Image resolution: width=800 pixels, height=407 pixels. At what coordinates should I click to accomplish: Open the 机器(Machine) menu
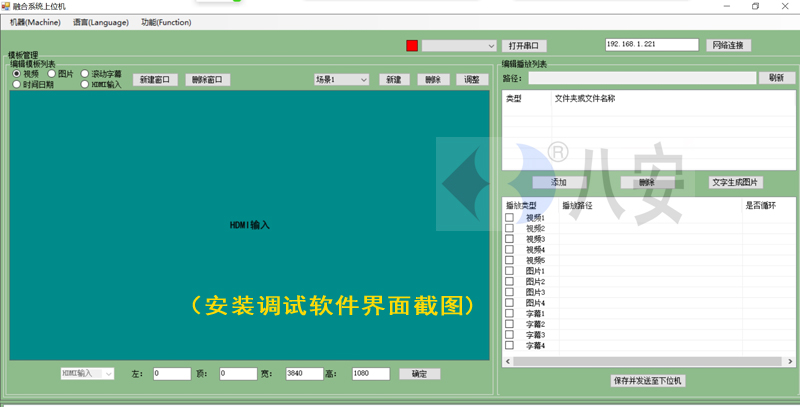click(35, 22)
